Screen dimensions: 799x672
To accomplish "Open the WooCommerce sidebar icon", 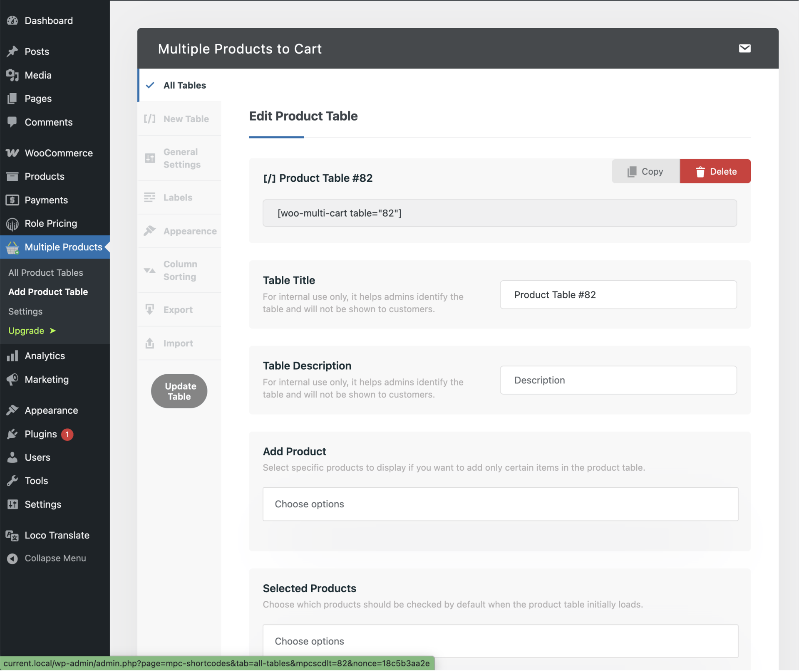I will 12,153.
